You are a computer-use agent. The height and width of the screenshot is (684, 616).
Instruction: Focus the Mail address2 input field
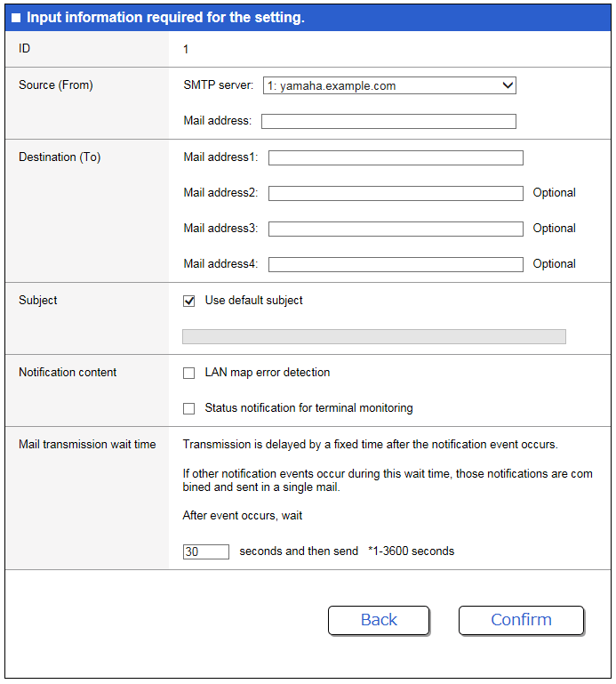point(396,193)
